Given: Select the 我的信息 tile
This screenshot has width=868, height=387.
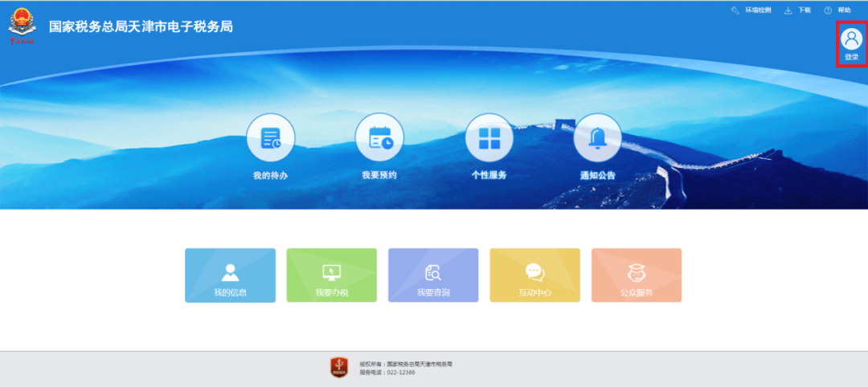Looking at the screenshot, I should 230,275.
